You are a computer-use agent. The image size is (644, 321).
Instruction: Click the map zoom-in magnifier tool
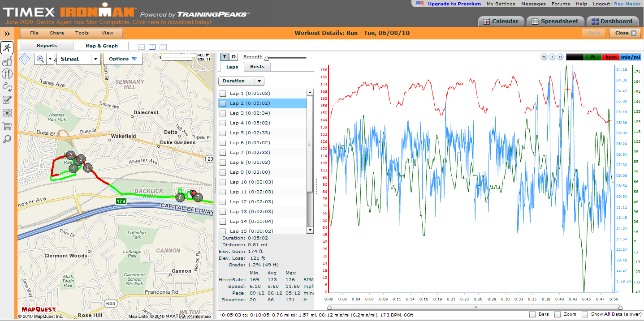(40, 59)
